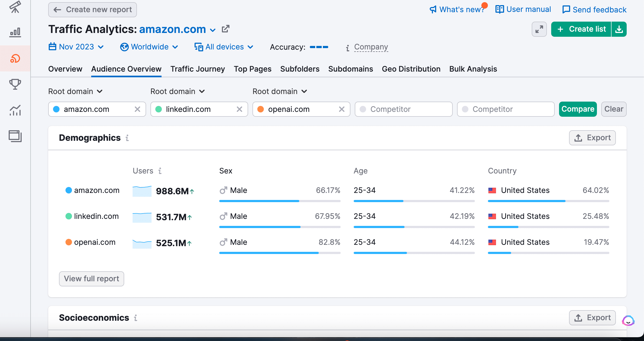This screenshot has width=644, height=341.
Task: Click View full report
Action: click(x=91, y=279)
